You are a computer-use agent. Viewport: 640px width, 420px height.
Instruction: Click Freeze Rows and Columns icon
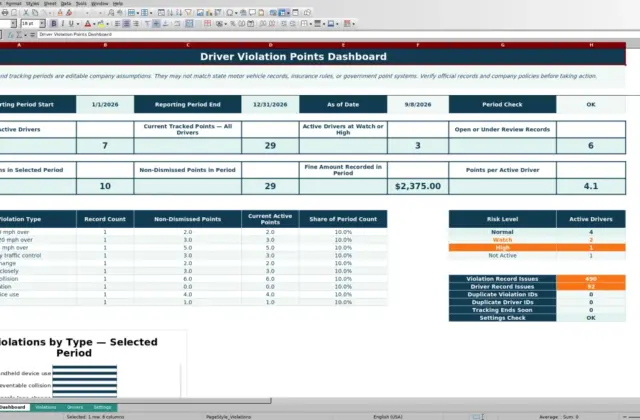[x=282, y=13]
